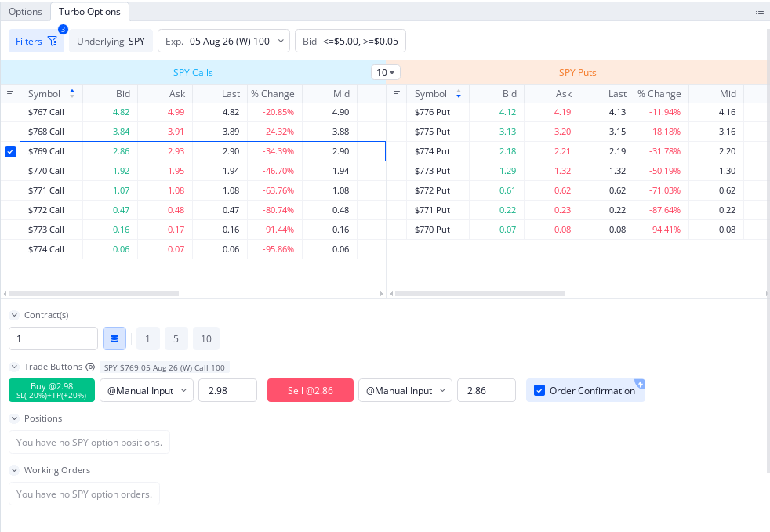Open the expiration date dropdown
This screenshot has width=770, height=532.
tap(223, 42)
